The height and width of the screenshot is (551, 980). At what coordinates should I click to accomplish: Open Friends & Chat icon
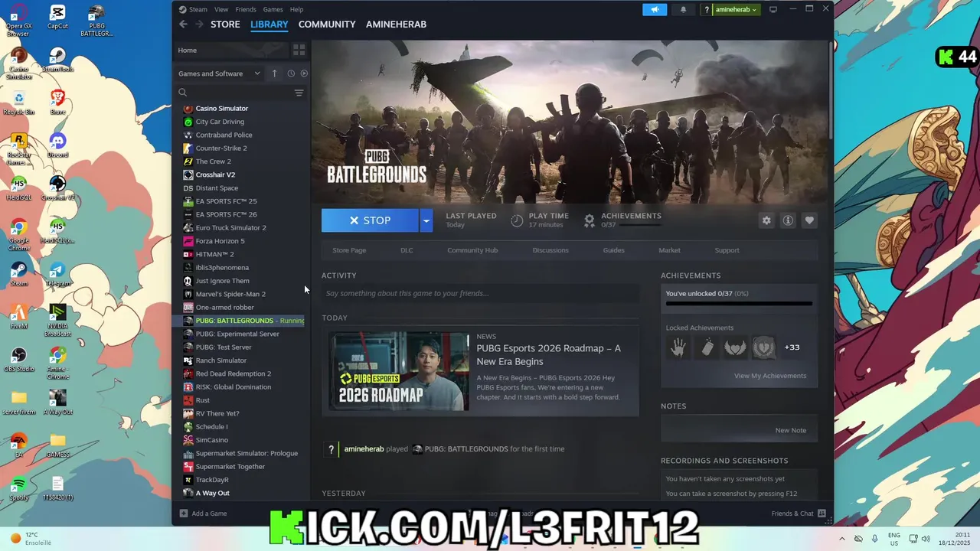822,514
